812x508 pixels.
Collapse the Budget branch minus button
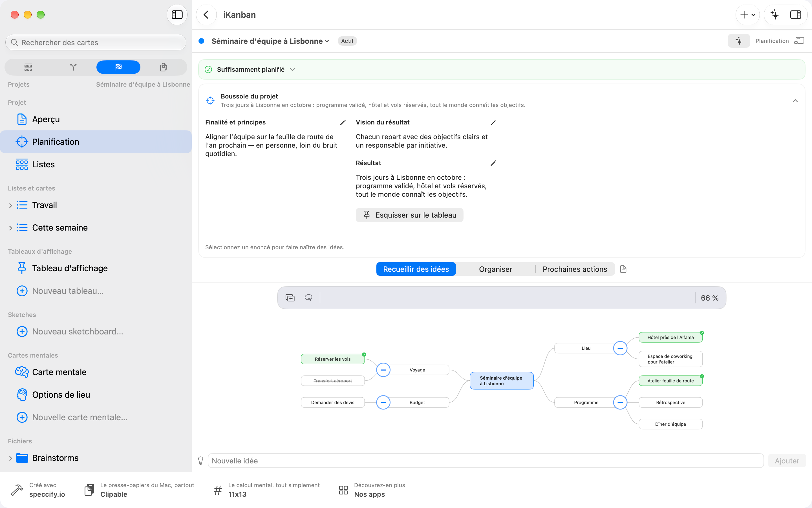[383, 402]
